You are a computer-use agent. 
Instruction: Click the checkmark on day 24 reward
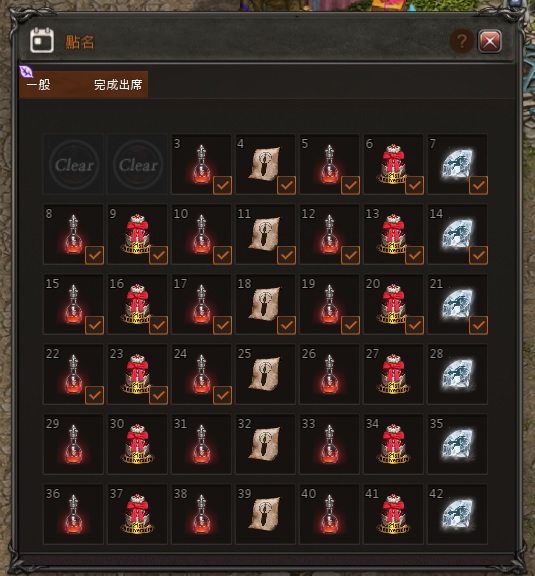click(x=222, y=395)
